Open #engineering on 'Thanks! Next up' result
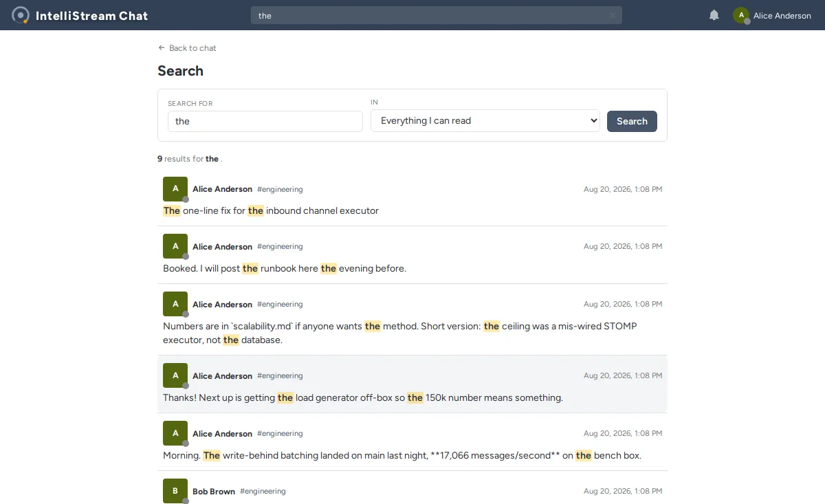Image resolution: width=825 pixels, height=504 pixels. coord(280,376)
